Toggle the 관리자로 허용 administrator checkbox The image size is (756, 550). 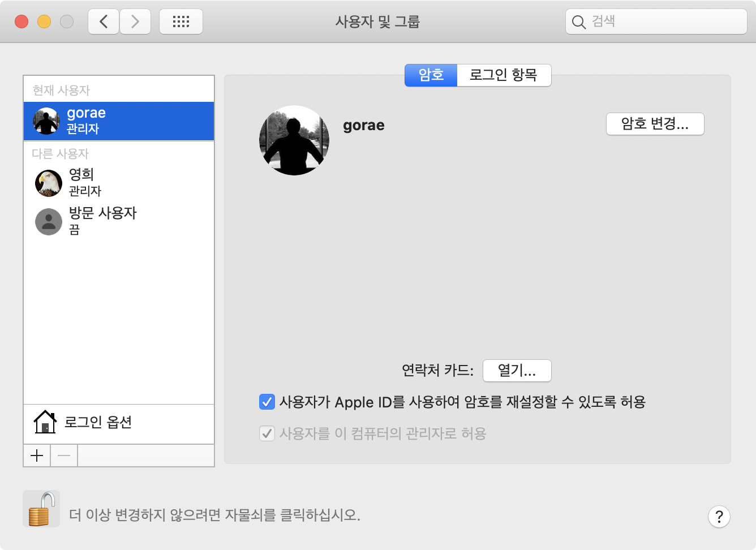[x=267, y=433]
